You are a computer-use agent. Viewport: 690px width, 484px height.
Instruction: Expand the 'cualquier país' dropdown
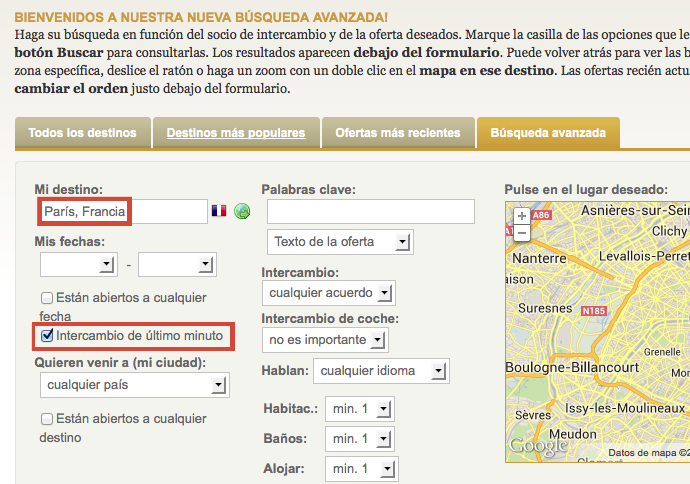click(135, 385)
